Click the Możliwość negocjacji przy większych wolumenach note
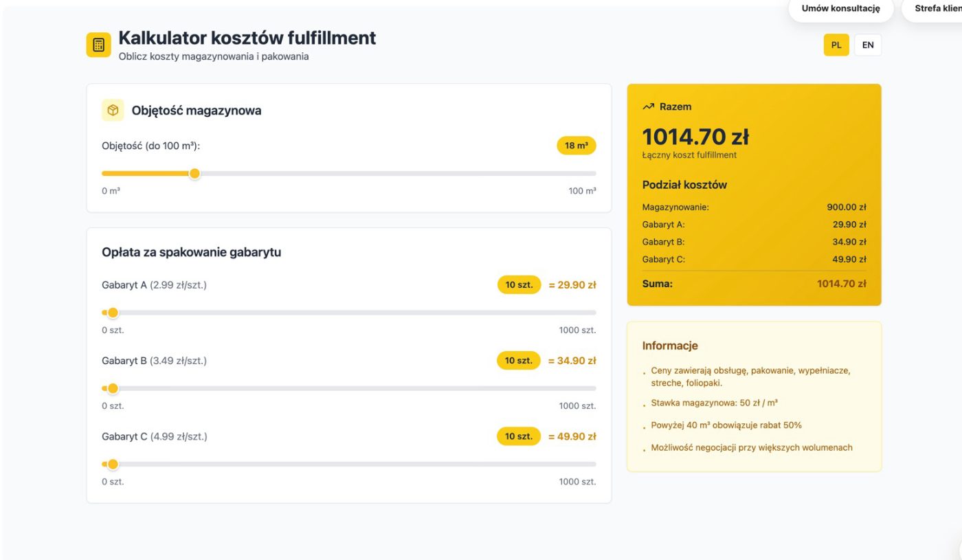 [752, 447]
